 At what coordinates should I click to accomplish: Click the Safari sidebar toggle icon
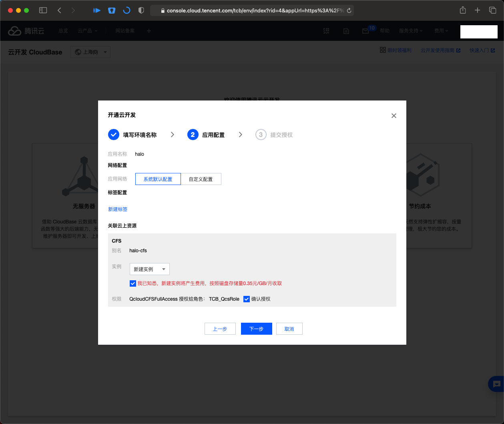43,10
